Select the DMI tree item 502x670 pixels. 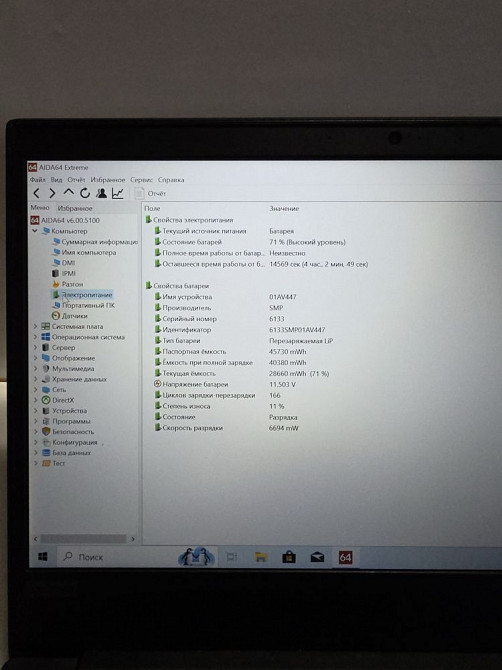pos(63,263)
